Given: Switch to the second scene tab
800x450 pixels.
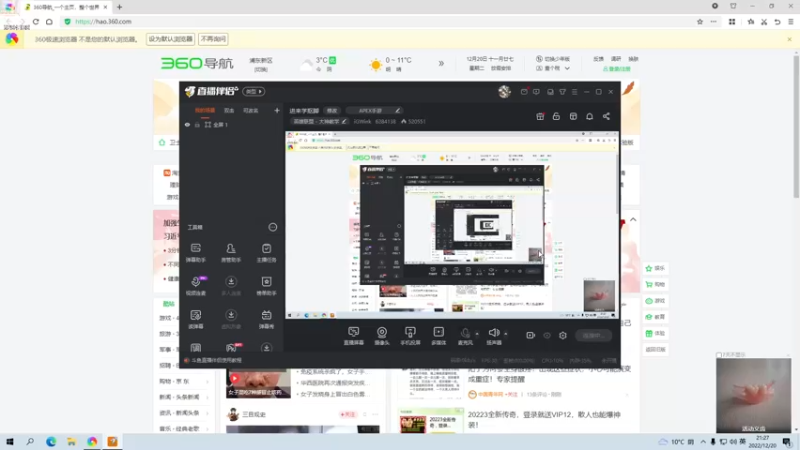Looking at the screenshot, I should pos(229,110).
